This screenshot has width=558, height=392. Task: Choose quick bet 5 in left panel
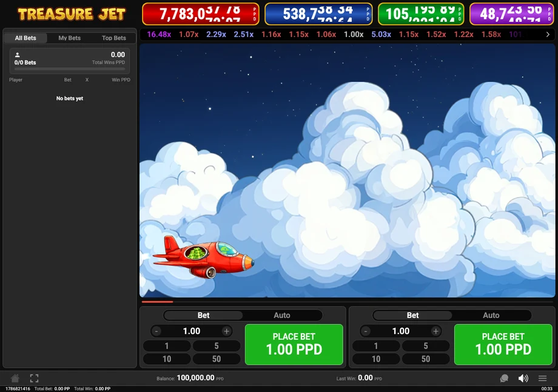click(x=217, y=346)
